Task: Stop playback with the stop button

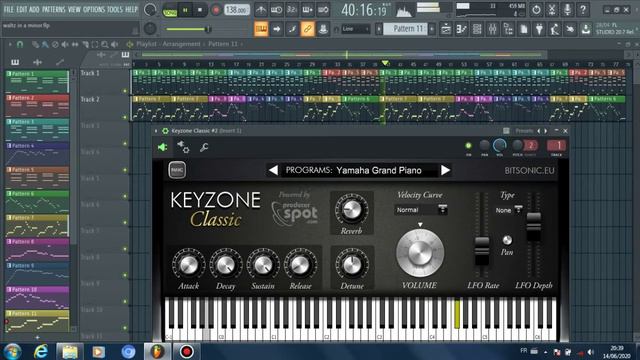Action: (x=200, y=10)
